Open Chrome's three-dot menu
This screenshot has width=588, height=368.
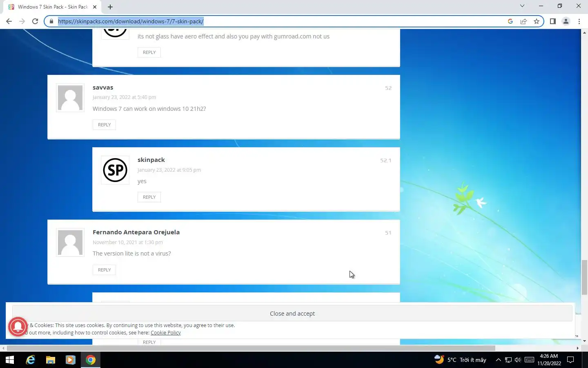[579, 21]
